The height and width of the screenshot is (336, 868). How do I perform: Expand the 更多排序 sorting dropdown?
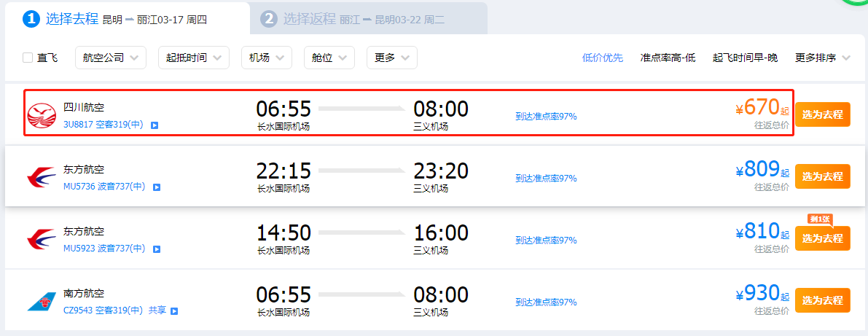(x=822, y=58)
